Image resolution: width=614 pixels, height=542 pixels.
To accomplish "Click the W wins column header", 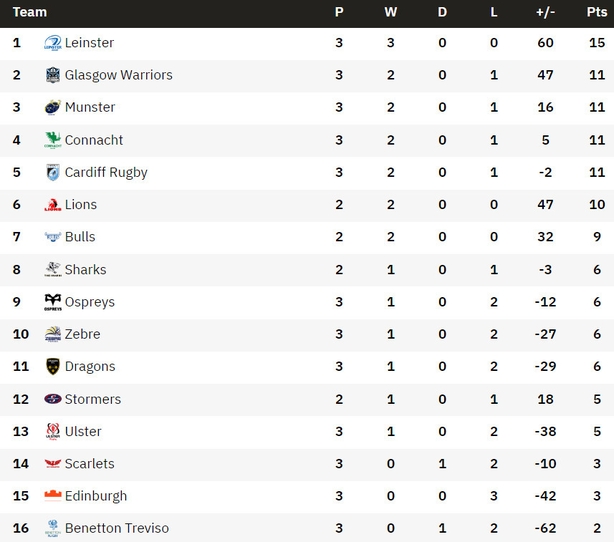I will point(390,12).
